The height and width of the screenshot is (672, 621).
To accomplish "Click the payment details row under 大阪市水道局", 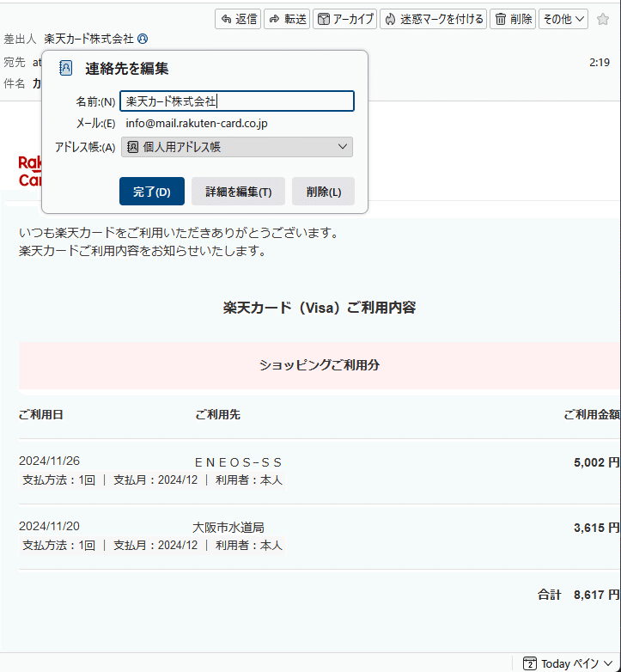I will [153, 546].
